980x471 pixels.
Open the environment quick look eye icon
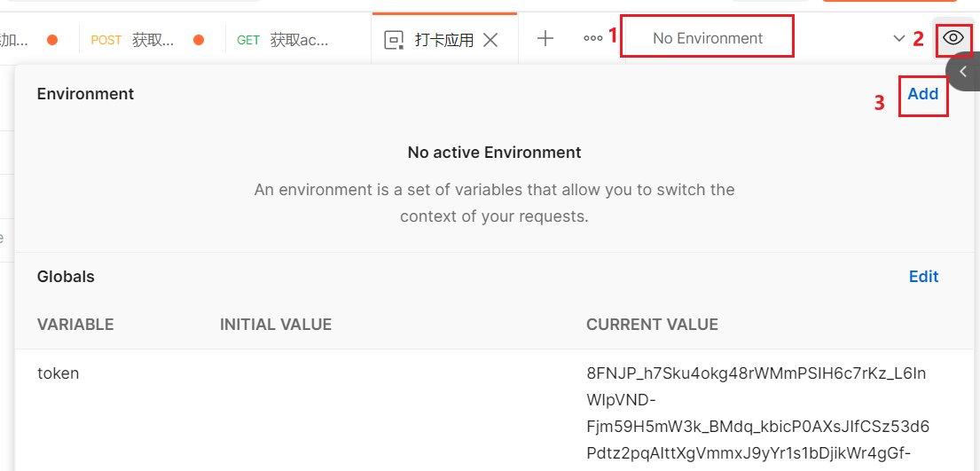[x=953, y=38]
